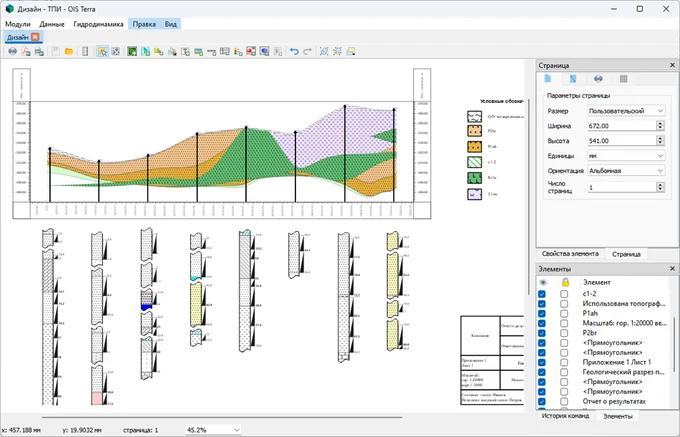Hide the c1-2 element visibility checkbox

[542, 293]
